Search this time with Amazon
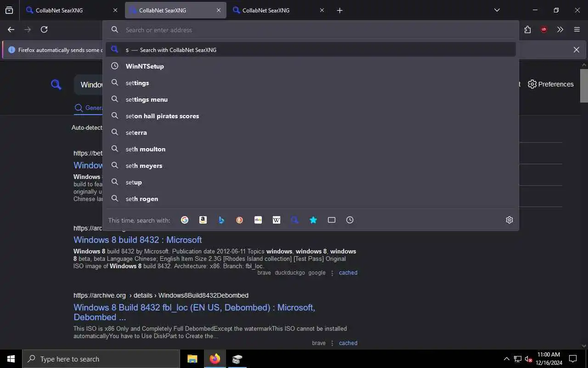The width and height of the screenshot is (588, 368). 203,220
